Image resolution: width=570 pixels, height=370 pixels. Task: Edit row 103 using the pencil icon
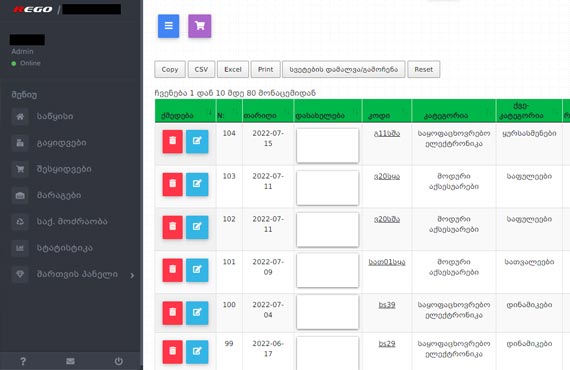(197, 184)
